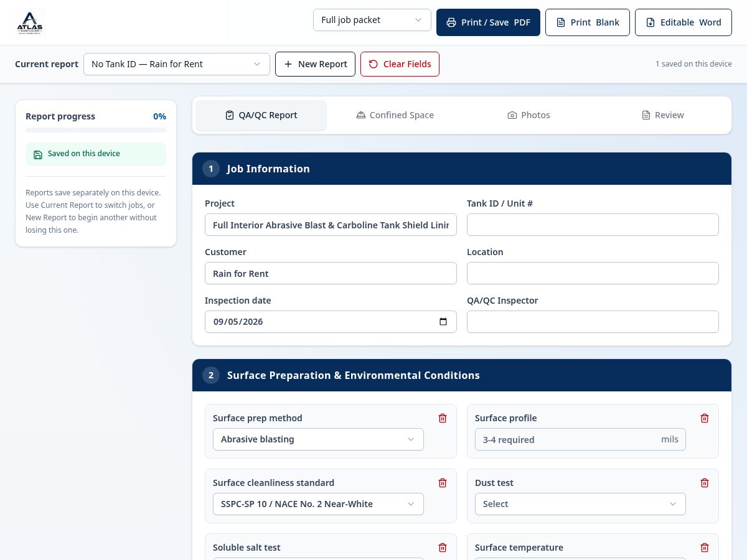Open the Surface cleanliness standard dropdown
The height and width of the screenshot is (560, 747).
point(318,504)
